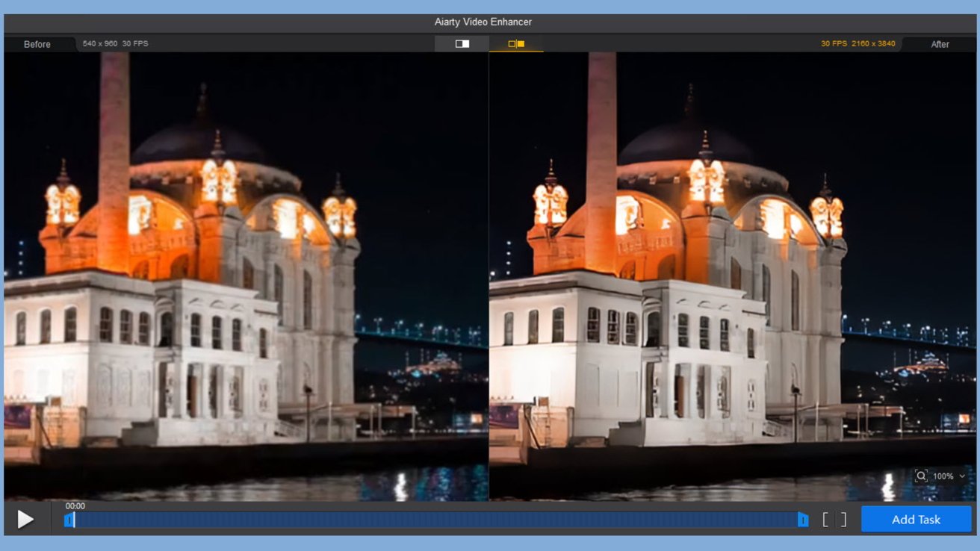Click the middle of the timeline track
The width and height of the screenshot is (980, 551).
tap(436, 520)
